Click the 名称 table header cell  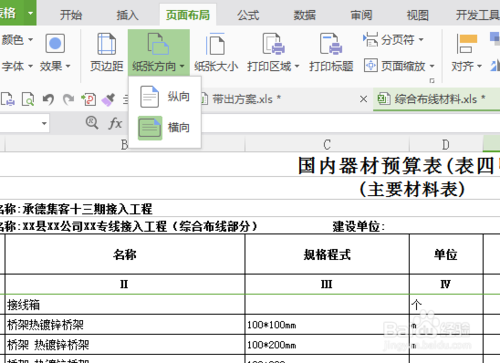pyautogui.click(x=125, y=254)
